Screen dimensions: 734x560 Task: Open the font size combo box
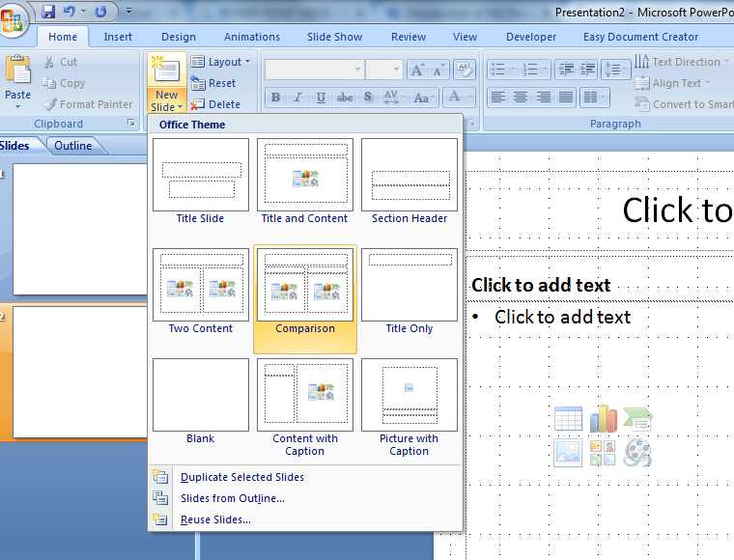383,70
